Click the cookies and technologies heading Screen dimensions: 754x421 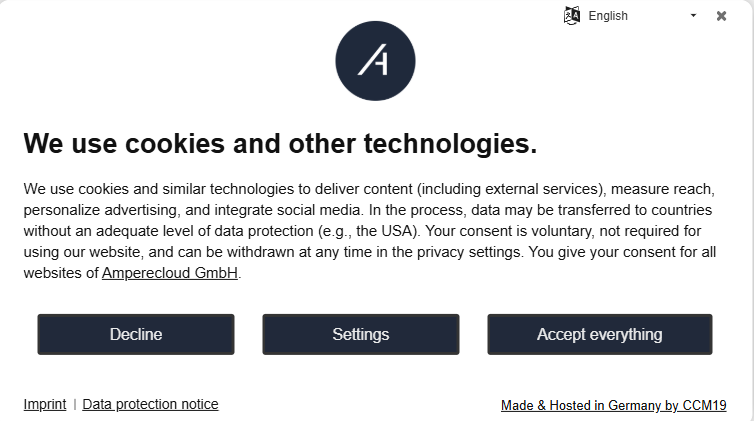[x=280, y=143]
